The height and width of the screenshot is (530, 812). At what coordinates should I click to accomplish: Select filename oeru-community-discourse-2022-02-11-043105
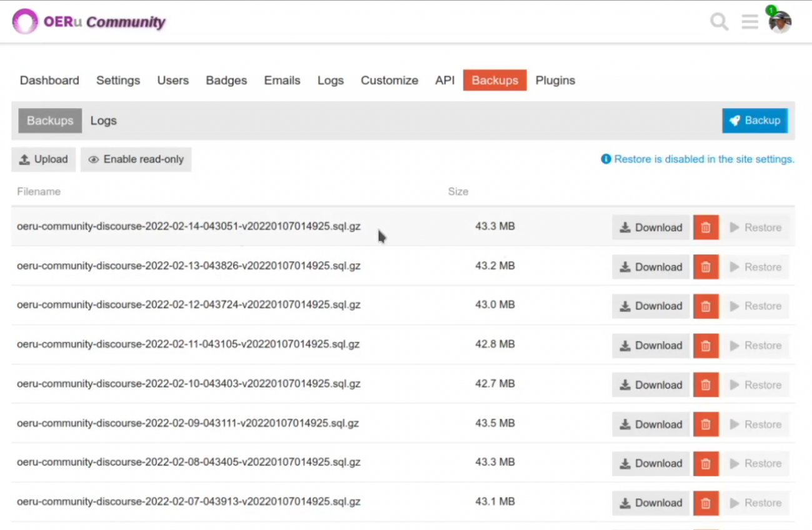189,344
